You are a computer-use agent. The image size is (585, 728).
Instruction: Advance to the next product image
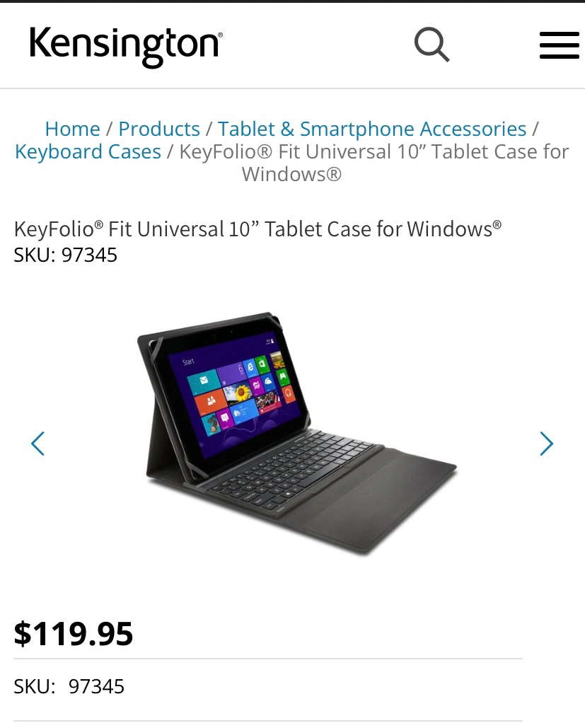[547, 444]
